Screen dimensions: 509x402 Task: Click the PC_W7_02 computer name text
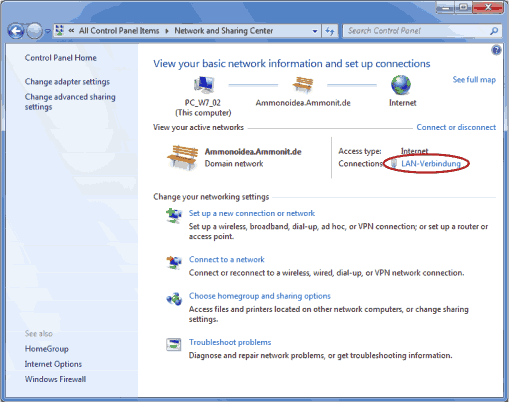click(203, 103)
